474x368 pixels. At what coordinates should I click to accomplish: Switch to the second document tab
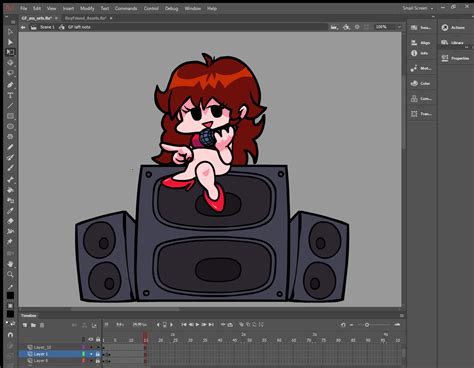[86, 18]
